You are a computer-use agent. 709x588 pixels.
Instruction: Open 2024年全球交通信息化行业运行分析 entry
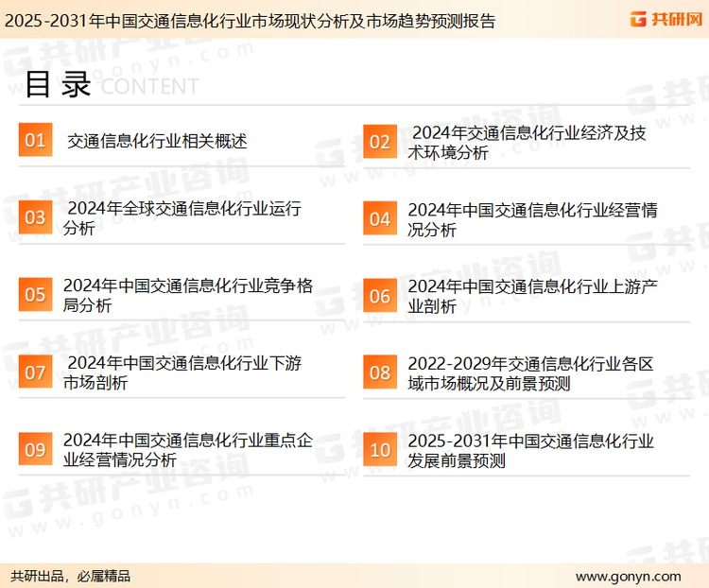pos(182,218)
